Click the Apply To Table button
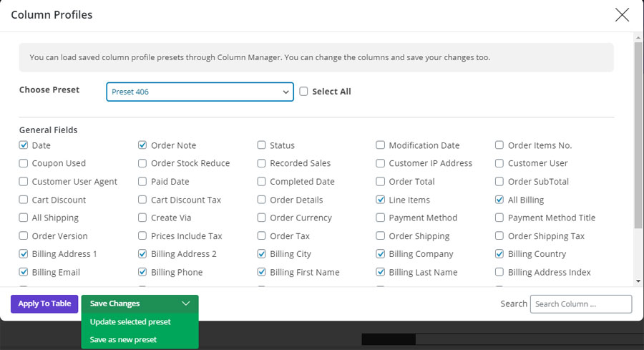Screen dimensions: 644x350 pos(44,303)
